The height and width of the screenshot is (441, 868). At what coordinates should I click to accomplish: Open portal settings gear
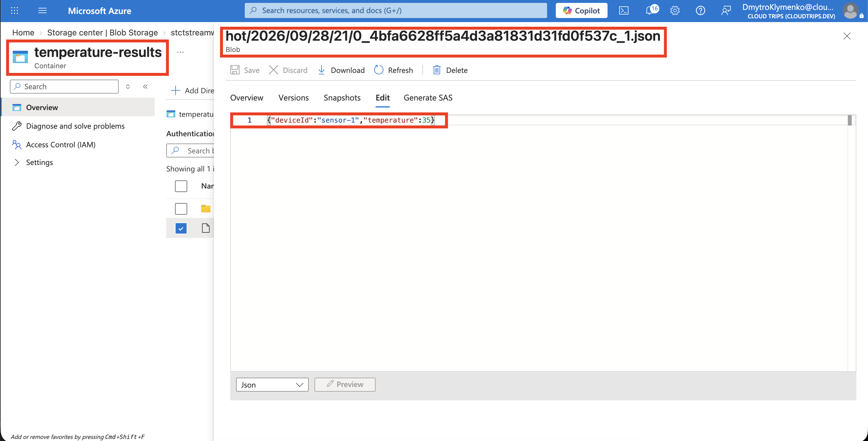(675, 10)
